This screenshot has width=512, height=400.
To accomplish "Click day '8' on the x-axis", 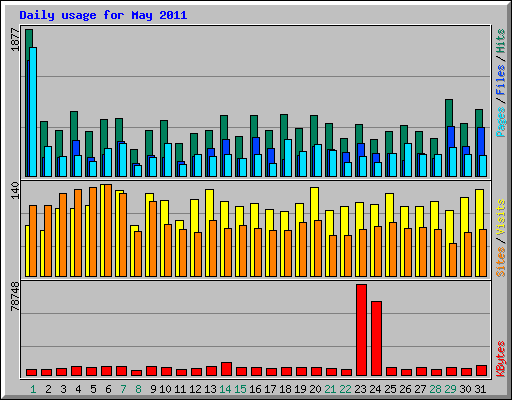I will tap(138, 389).
